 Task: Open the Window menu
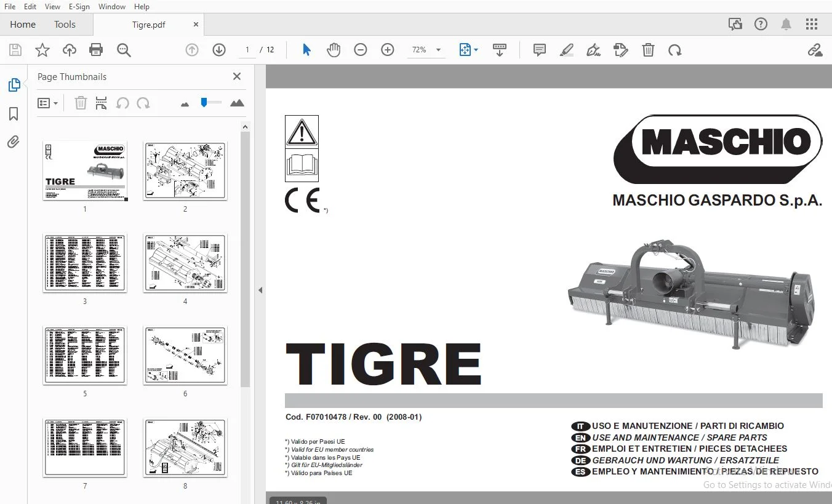(x=112, y=7)
